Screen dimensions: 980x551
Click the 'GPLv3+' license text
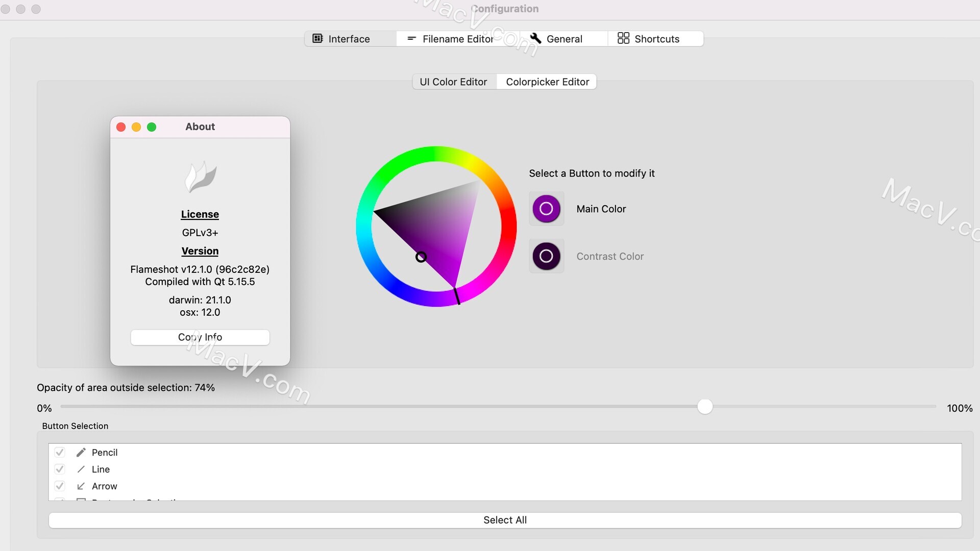200,233
